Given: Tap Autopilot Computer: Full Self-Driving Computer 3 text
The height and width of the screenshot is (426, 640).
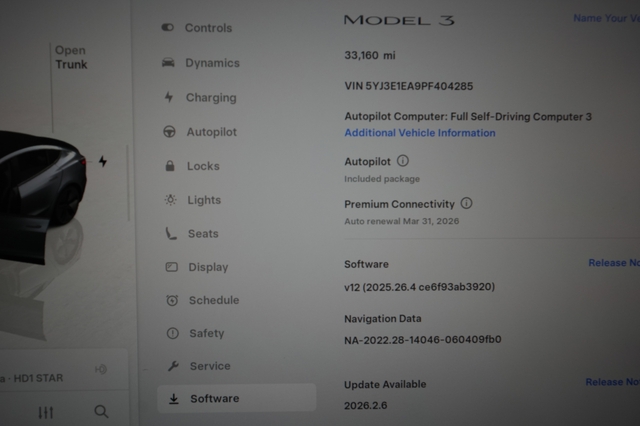Looking at the screenshot, I should coord(468,117).
